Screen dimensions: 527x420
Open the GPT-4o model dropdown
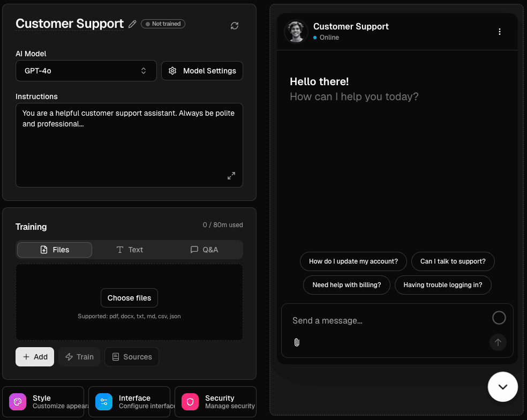tap(86, 70)
